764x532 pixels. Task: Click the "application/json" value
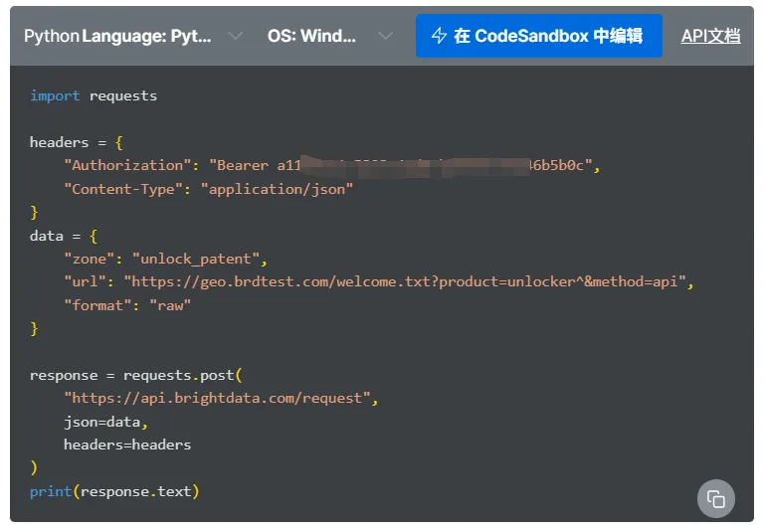pyautogui.click(x=277, y=189)
